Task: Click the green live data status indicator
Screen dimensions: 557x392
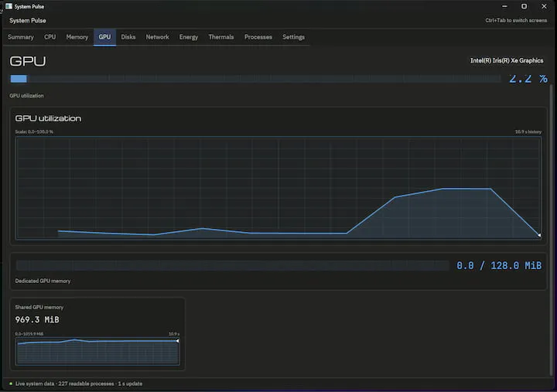Action: (x=11, y=383)
